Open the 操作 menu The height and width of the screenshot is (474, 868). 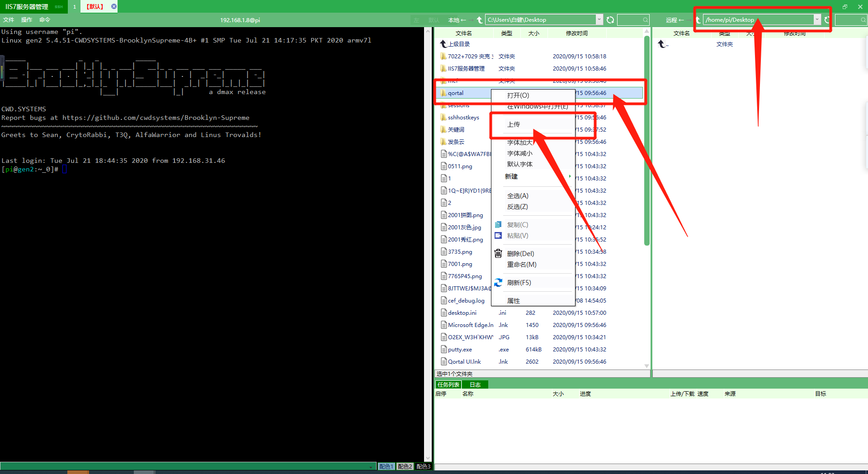tap(27, 20)
